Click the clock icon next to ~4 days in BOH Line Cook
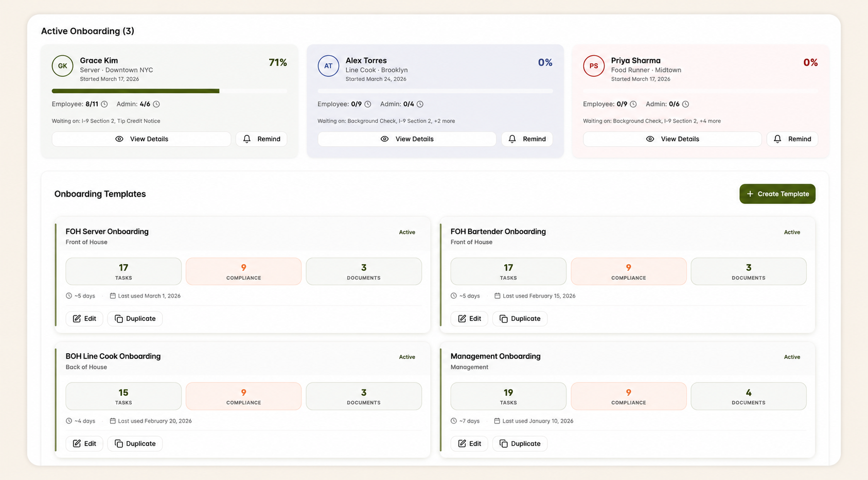The image size is (868, 480). click(69, 421)
